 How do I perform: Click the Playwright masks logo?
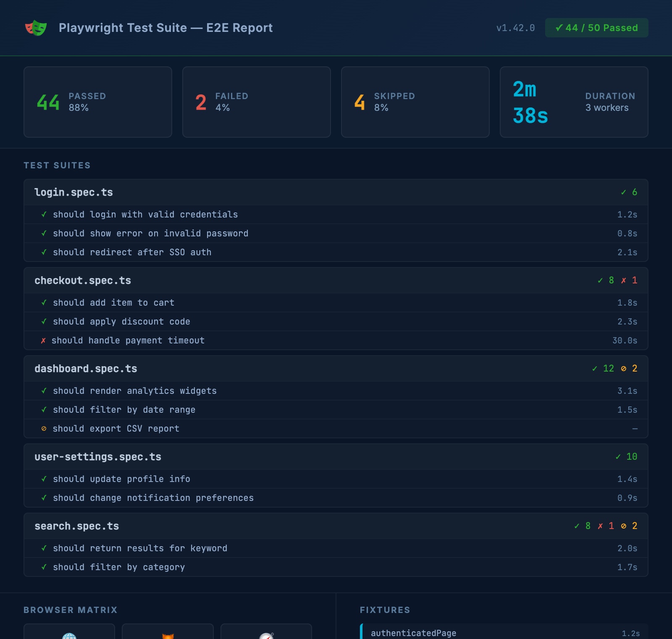(36, 28)
